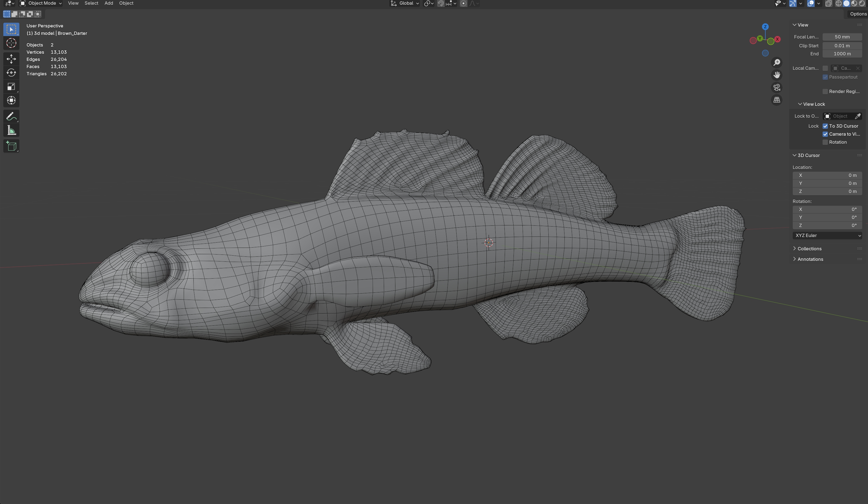Activate the Annotate pencil tool
The width and height of the screenshot is (868, 504).
(x=11, y=117)
